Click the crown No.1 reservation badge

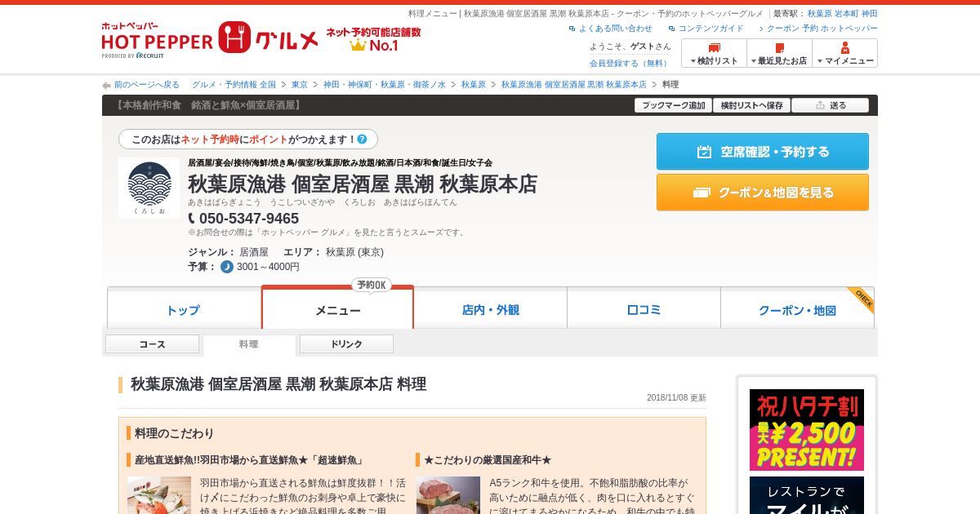coord(373,39)
